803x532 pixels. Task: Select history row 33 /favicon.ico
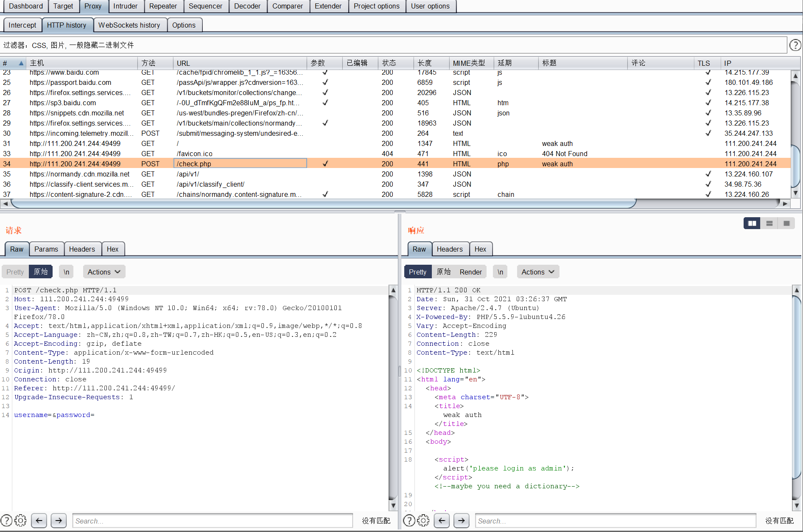(395, 154)
